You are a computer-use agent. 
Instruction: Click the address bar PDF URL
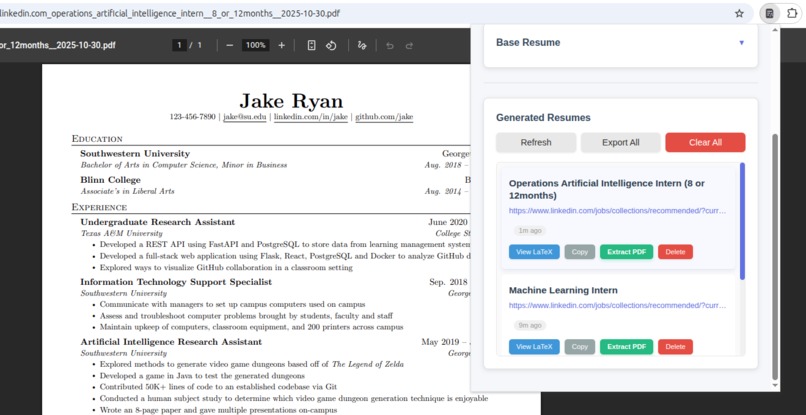coord(170,13)
